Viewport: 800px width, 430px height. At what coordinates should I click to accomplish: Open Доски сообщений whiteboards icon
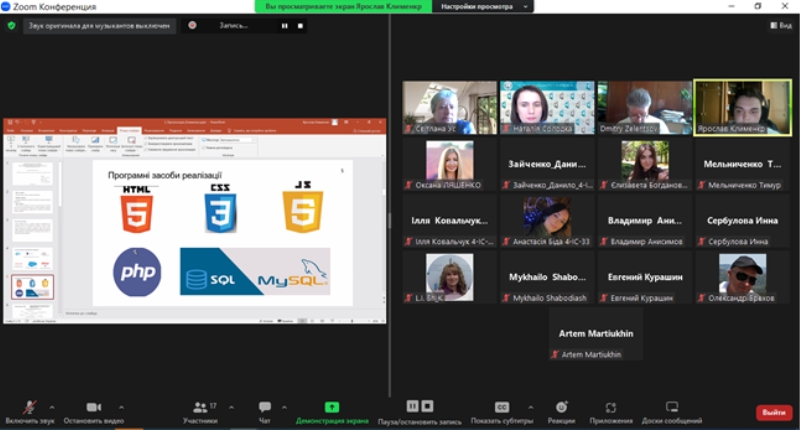click(672, 407)
